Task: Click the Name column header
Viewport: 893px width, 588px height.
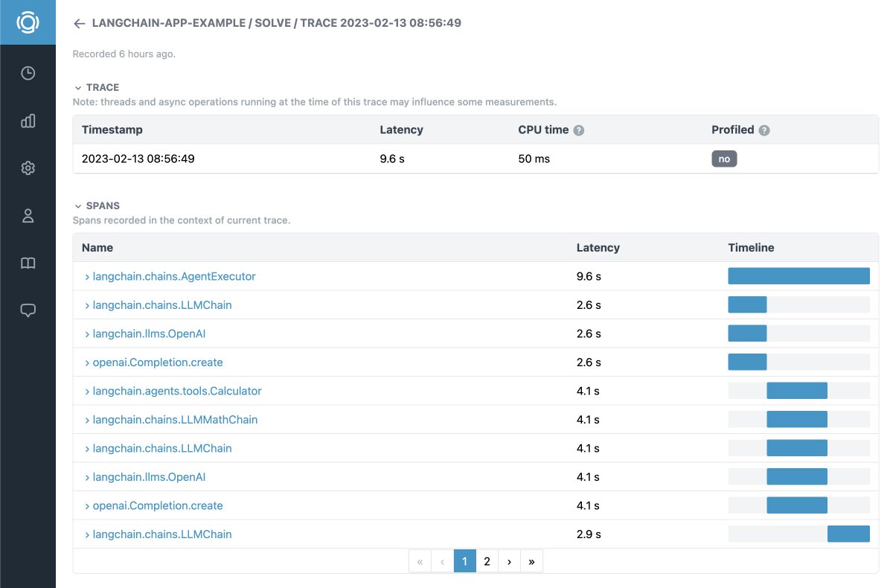Action: (x=97, y=248)
